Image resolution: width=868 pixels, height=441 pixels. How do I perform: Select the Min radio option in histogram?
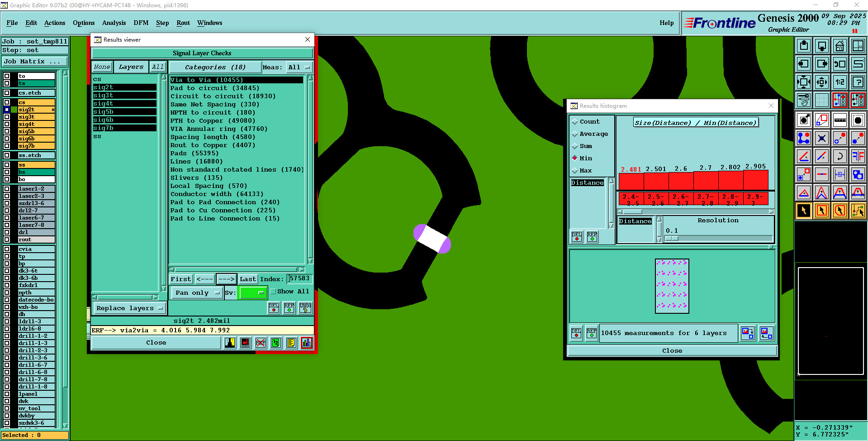(575, 158)
